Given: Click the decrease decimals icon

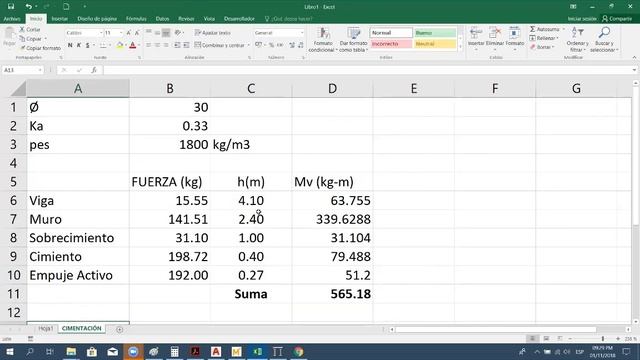Looking at the screenshot, I should pos(301,45).
